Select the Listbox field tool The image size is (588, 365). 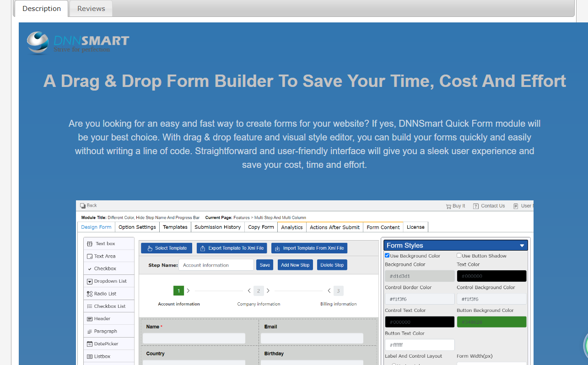click(109, 356)
